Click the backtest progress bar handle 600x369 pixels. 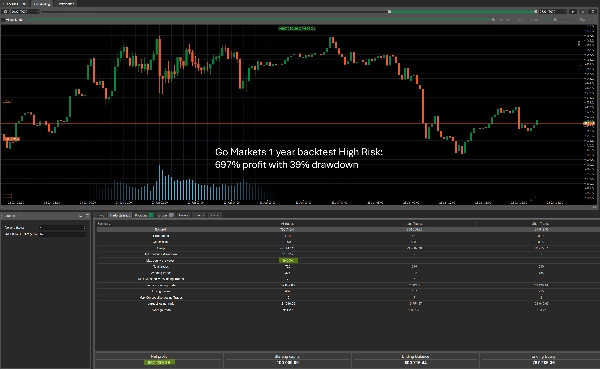coord(493,20)
